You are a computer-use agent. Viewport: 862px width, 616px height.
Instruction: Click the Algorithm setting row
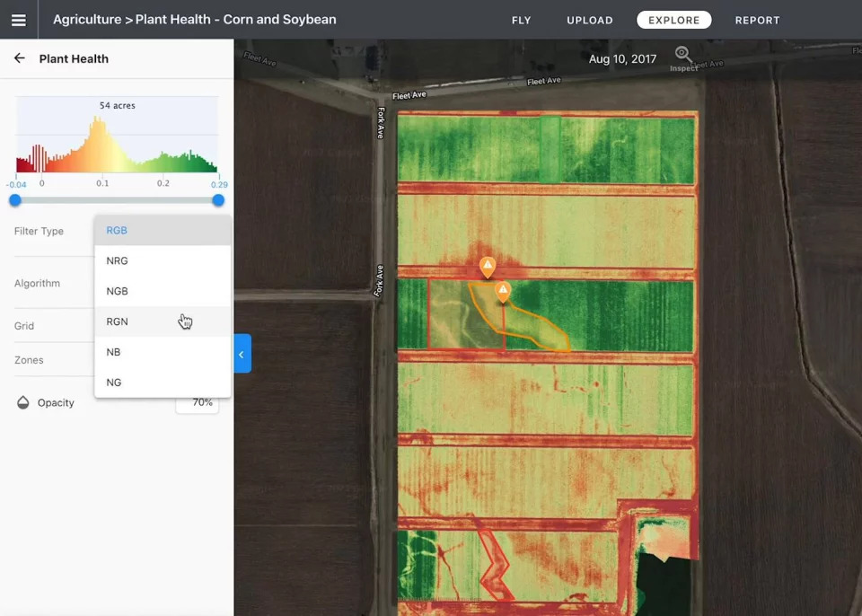pyautogui.click(x=54, y=283)
